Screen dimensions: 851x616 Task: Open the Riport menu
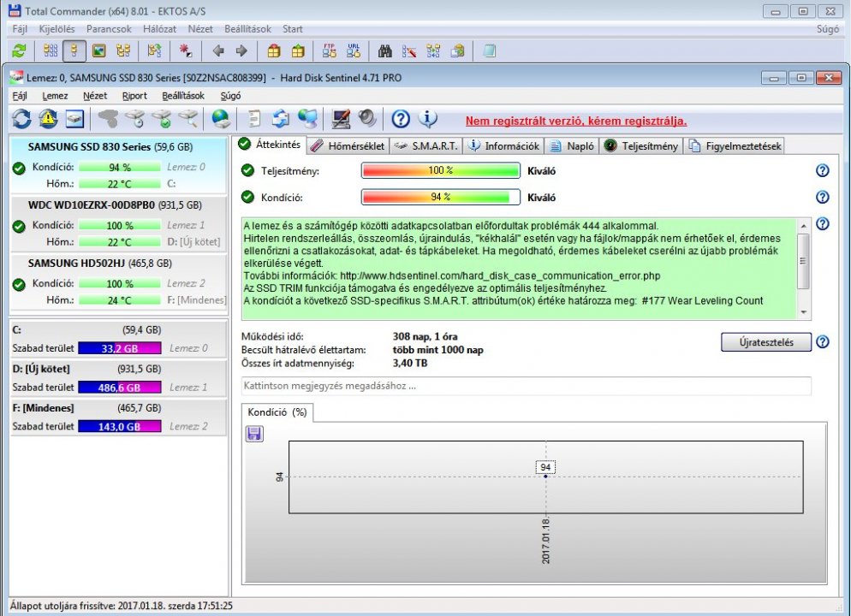pyautogui.click(x=134, y=96)
